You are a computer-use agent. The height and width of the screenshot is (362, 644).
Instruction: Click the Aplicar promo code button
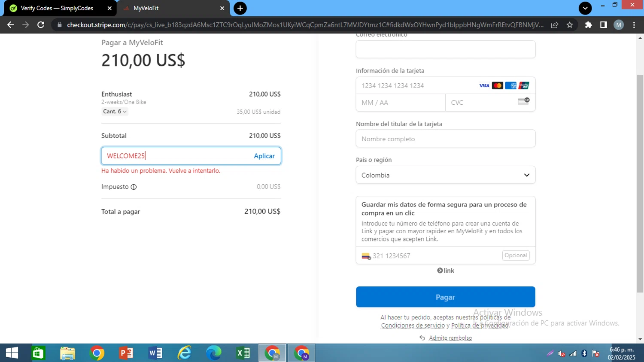point(264,156)
